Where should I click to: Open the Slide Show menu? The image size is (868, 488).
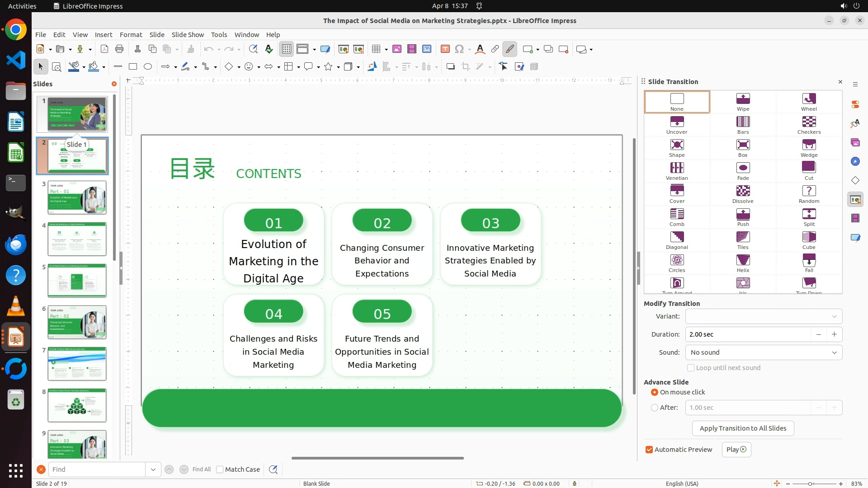coord(188,35)
